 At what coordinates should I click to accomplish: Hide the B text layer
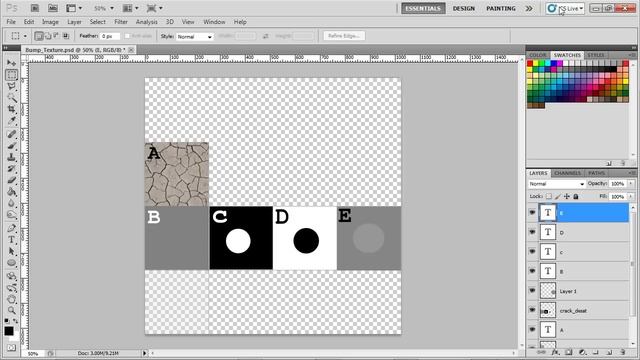[x=532, y=271]
